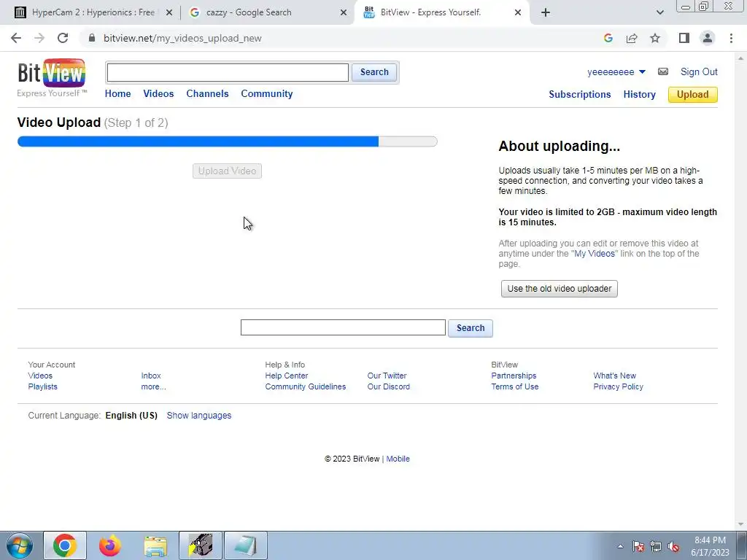Open Chrome tab search chevron
Screen dimensions: 747x560
click(659, 13)
